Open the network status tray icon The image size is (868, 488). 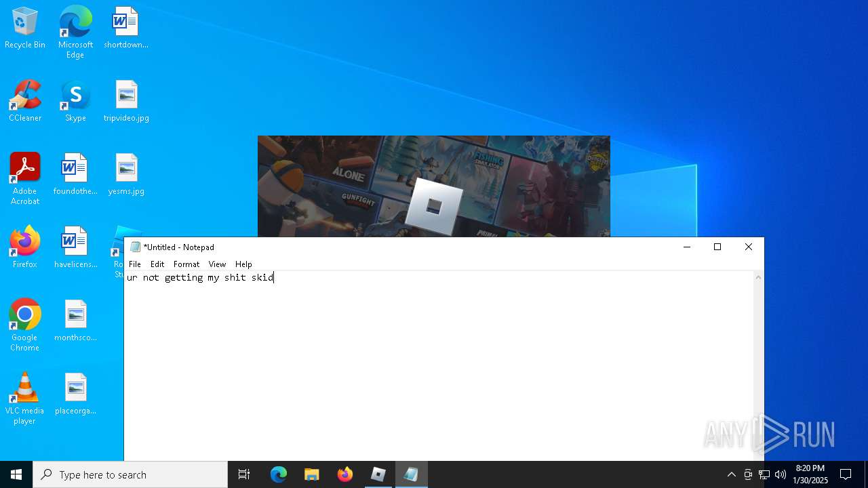[764, 474]
